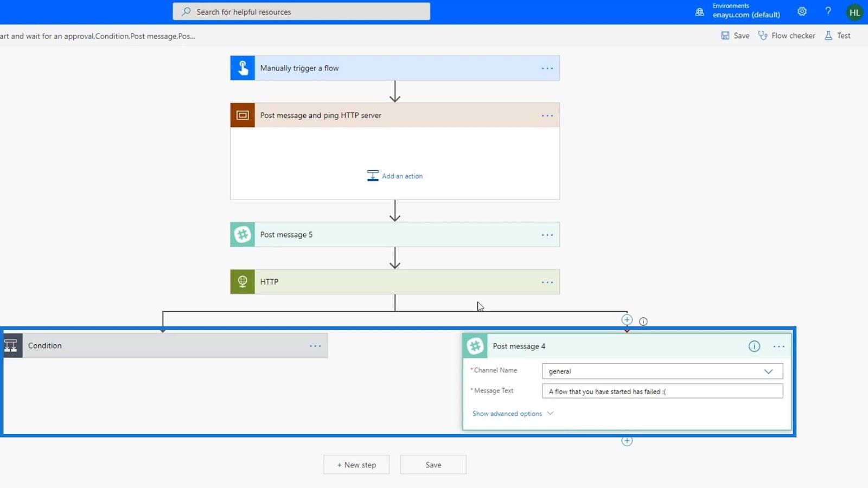
Task: Open the enayu.com (default) environment picker
Action: (746, 15)
